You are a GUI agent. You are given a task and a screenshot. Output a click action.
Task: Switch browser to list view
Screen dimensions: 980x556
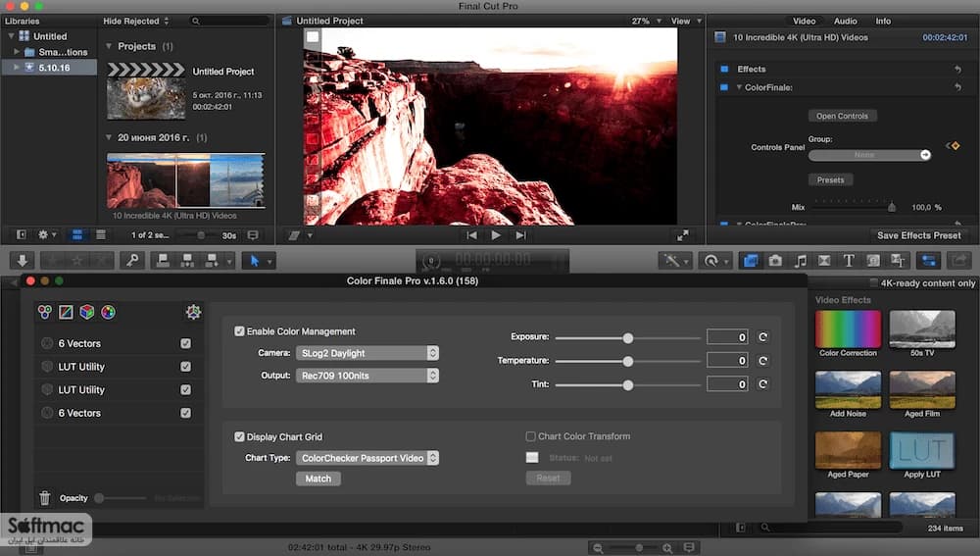tap(101, 235)
